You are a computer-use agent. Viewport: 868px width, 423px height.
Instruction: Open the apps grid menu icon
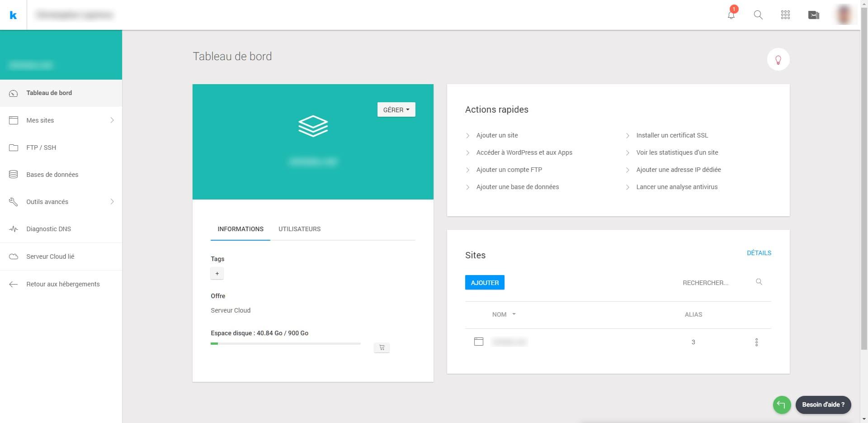[785, 15]
